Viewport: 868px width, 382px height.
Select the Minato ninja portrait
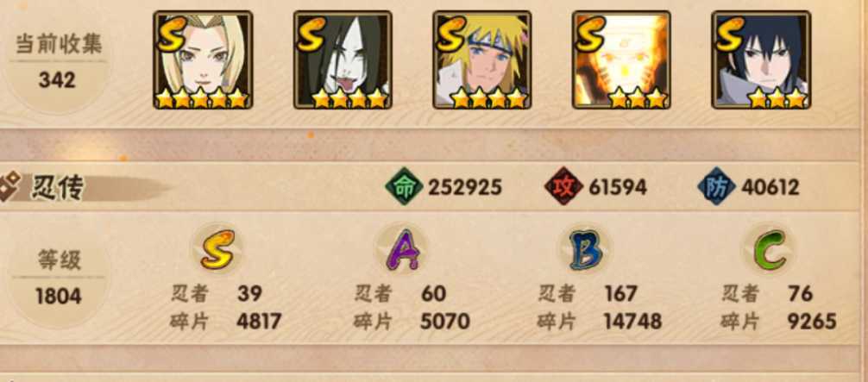pos(482,59)
